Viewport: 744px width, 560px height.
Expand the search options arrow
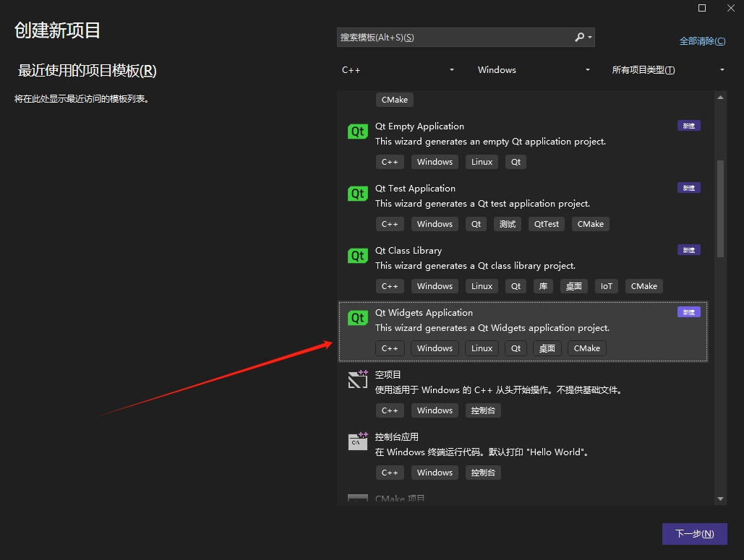click(590, 37)
